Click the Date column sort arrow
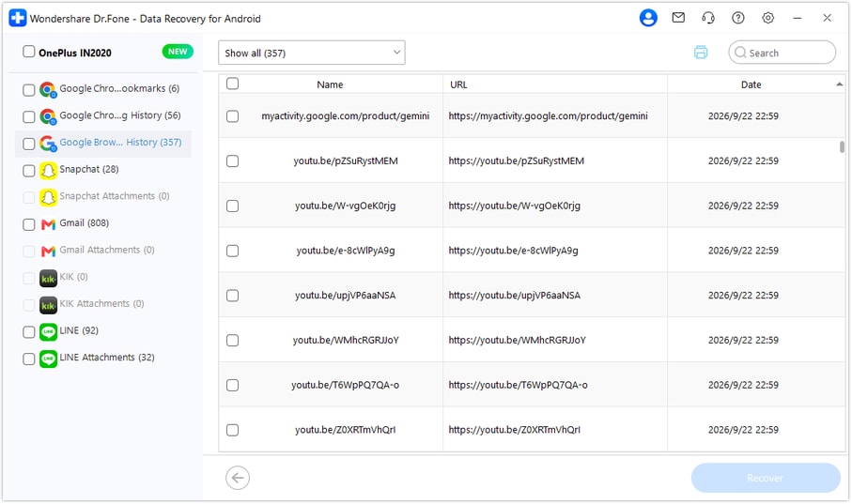 [839, 84]
